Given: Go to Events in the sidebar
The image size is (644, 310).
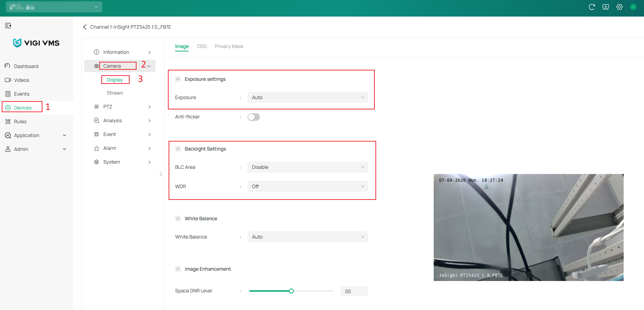Looking at the screenshot, I should pyautogui.click(x=37, y=94).
